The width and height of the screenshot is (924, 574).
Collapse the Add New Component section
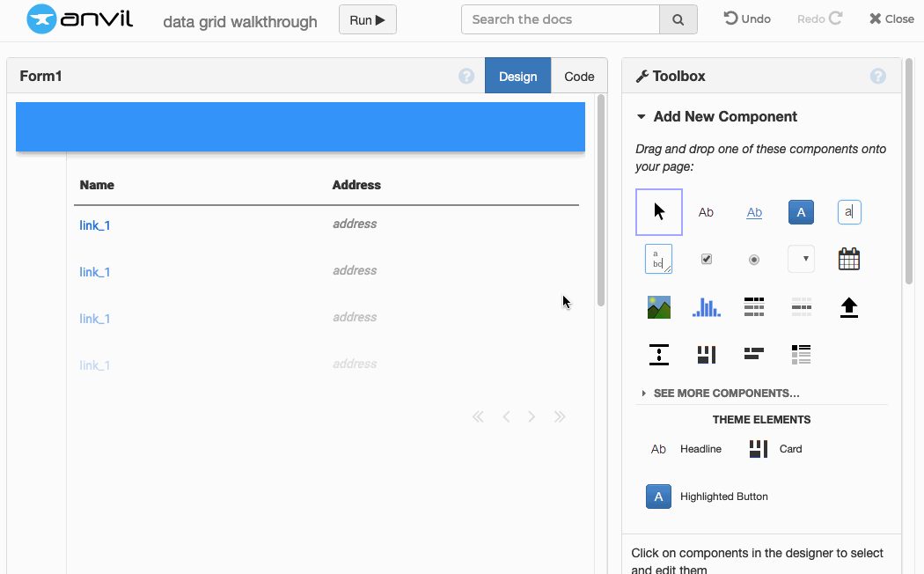pyautogui.click(x=717, y=117)
